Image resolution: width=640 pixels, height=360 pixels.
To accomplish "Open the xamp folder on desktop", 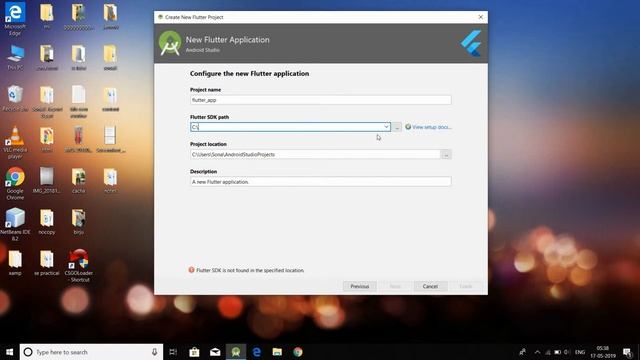I will click(15, 262).
